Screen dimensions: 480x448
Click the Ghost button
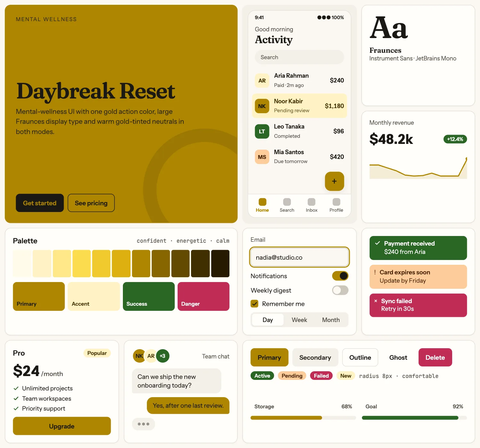398,358
